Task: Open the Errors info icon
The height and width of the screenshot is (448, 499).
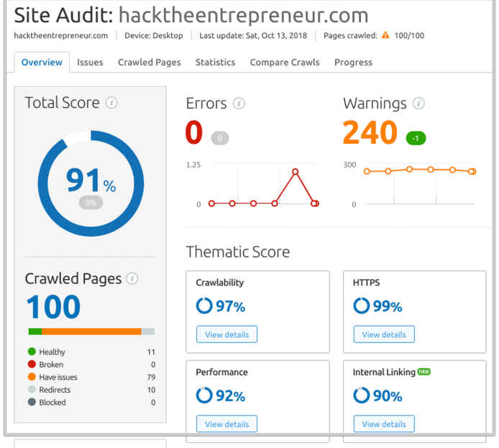Action: pyautogui.click(x=239, y=104)
